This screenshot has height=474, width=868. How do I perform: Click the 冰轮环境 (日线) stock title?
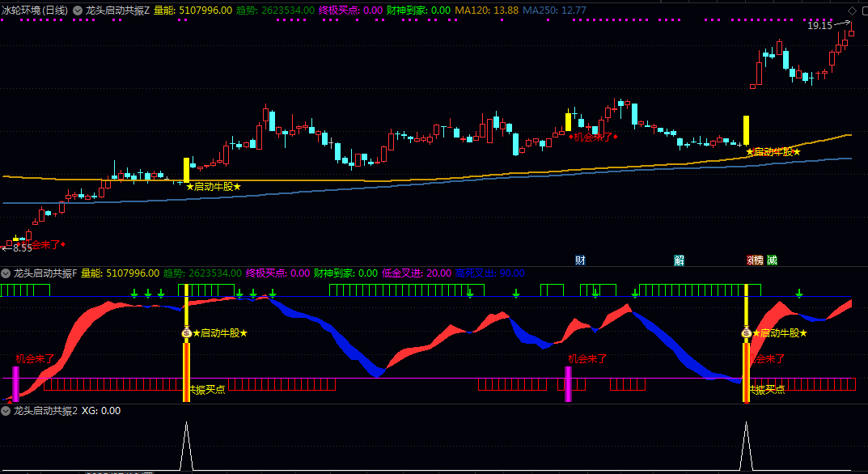(x=35, y=11)
